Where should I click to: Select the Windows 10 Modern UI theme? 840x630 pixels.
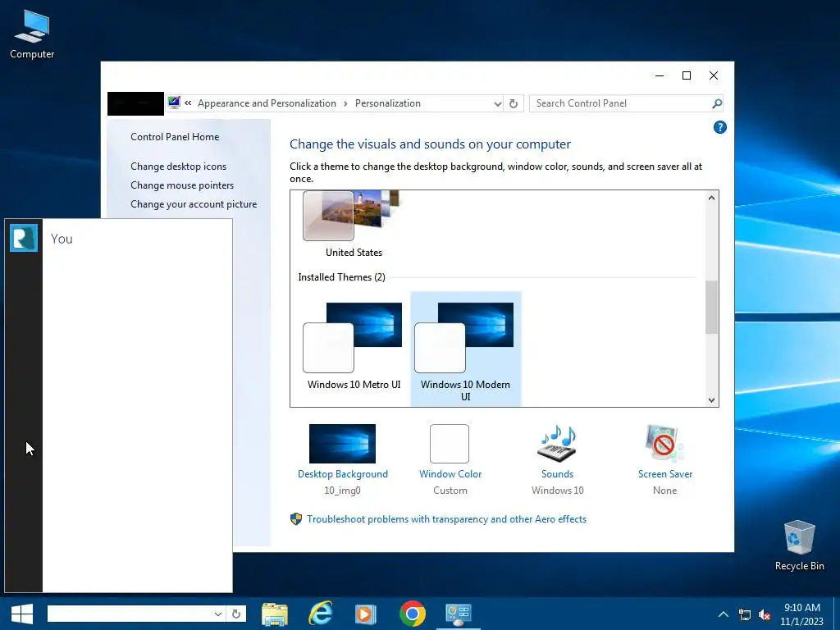pos(466,349)
